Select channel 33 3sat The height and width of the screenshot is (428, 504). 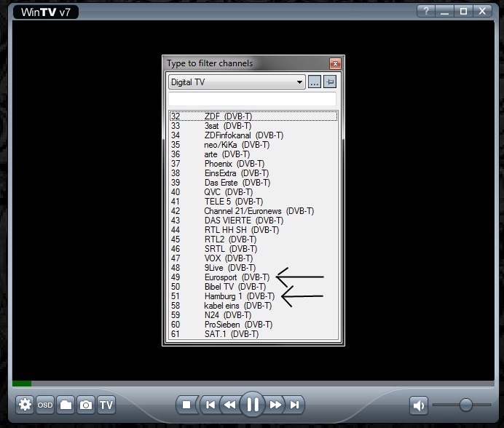(253, 126)
